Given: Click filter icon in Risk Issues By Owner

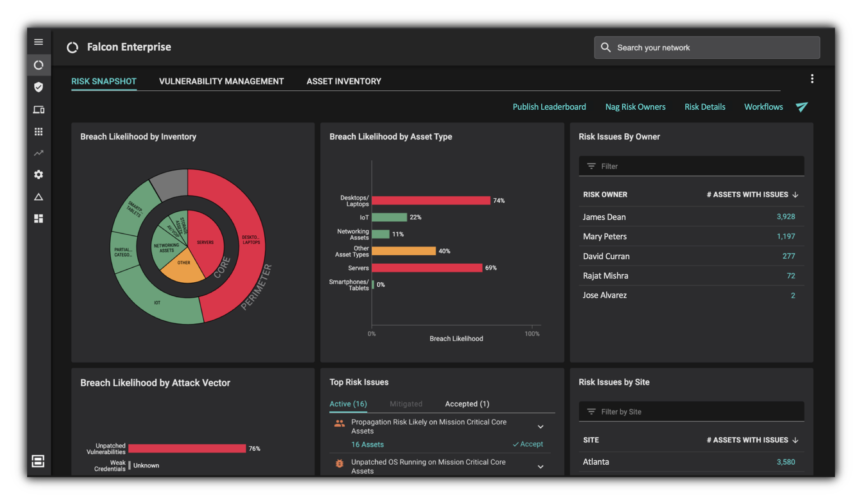Looking at the screenshot, I should pyautogui.click(x=591, y=166).
